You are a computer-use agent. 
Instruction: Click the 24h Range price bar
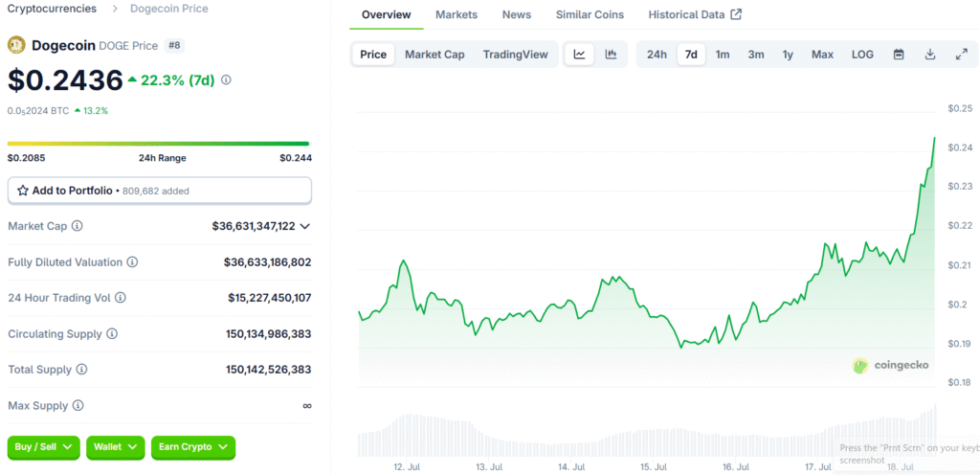tap(159, 144)
